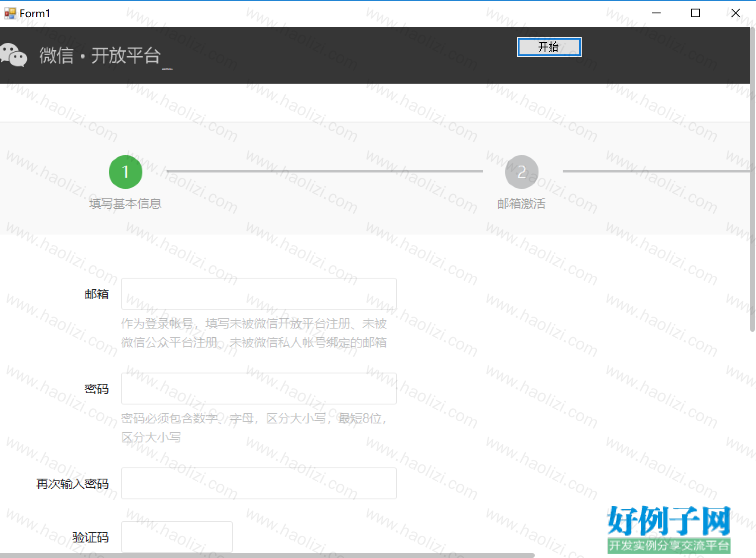
Task: Click the 验证码 field label
Action: (91, 537)
